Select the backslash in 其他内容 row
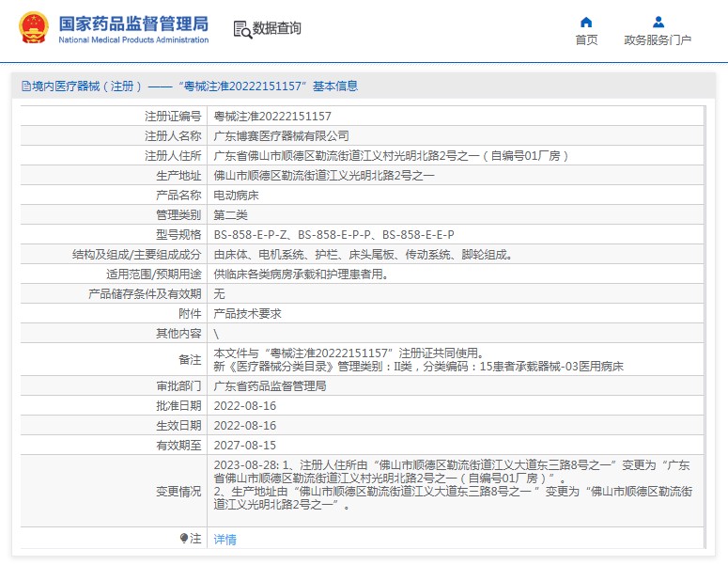 pos(216,334)
